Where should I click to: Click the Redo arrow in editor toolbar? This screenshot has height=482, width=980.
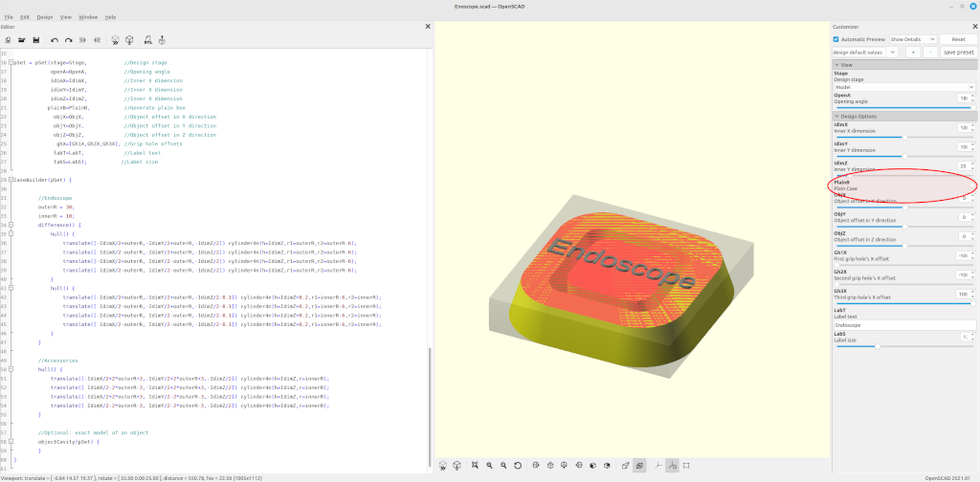click(x=69, y=40)
